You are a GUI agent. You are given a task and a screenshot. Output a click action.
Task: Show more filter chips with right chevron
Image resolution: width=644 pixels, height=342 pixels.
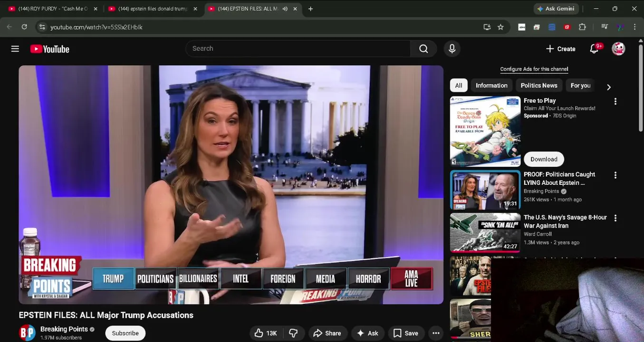click(608, 87)
